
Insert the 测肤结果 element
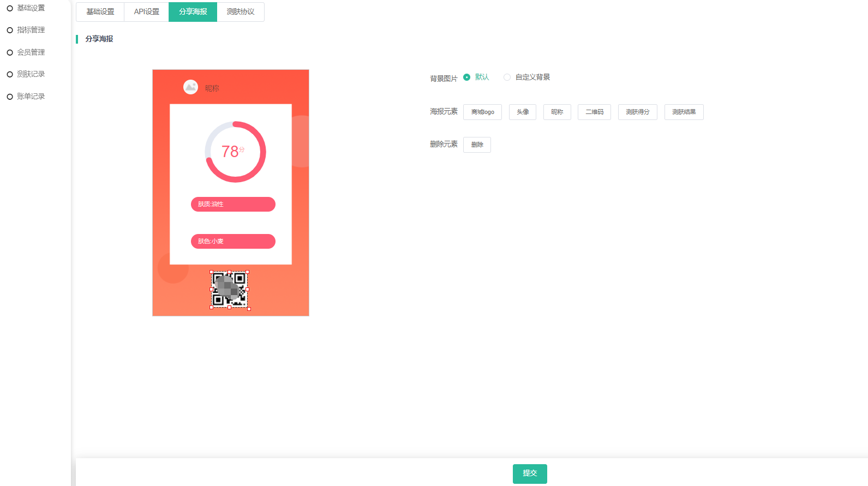tap(684, 112)
